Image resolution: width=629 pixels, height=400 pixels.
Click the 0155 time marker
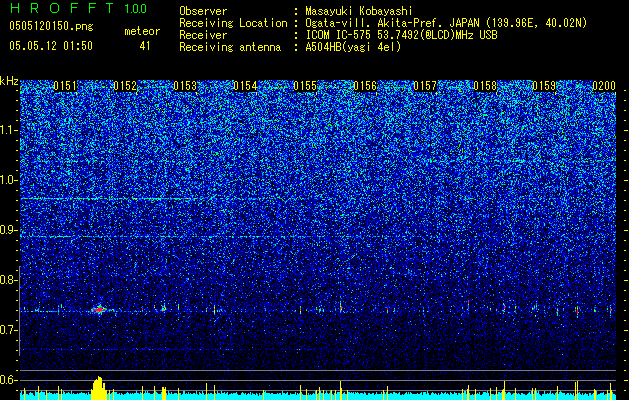pos(305,86)
